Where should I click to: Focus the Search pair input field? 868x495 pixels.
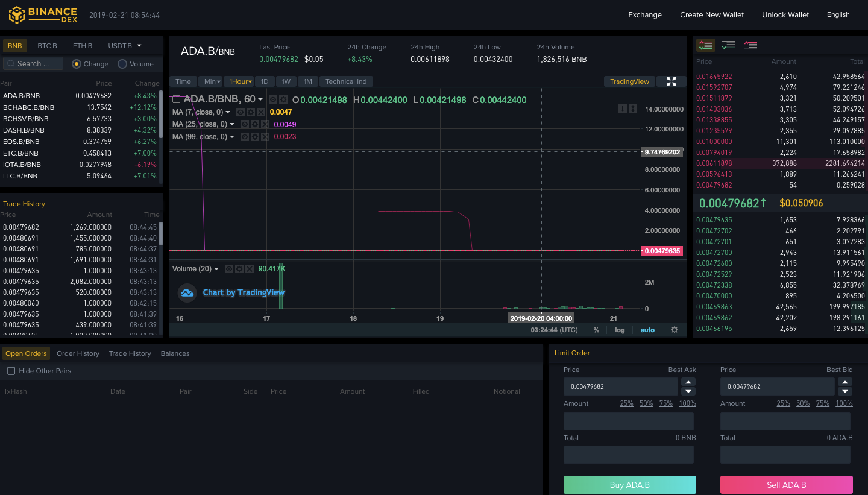point(33,64)
